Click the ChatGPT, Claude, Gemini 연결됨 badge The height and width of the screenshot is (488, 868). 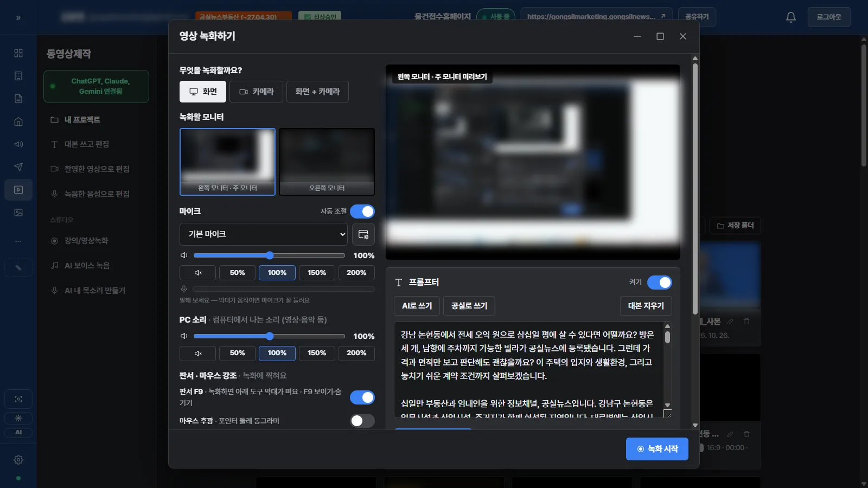tap(97, 86)
